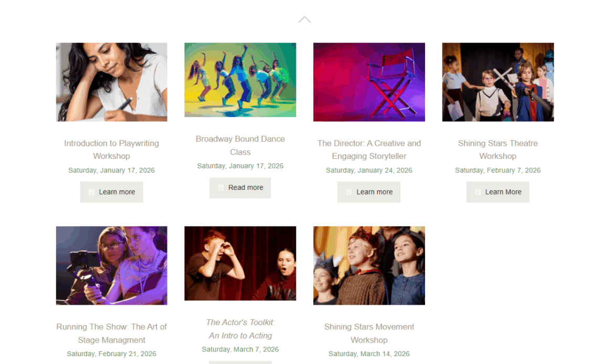The width and height of the screenshot is (614, 364).
Task: Open the actor shielding eyes thumbnail
Action: 240,263
